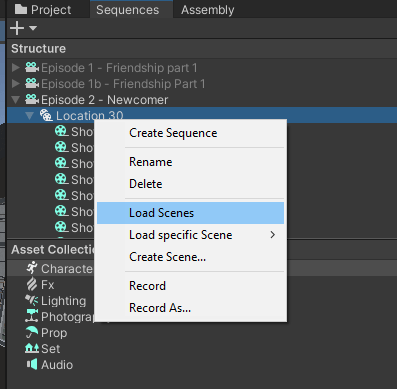397x389 pixels.
Task: Choose Create Sequence from context menu
Action: pyautogui.click(x=190, y=133)
